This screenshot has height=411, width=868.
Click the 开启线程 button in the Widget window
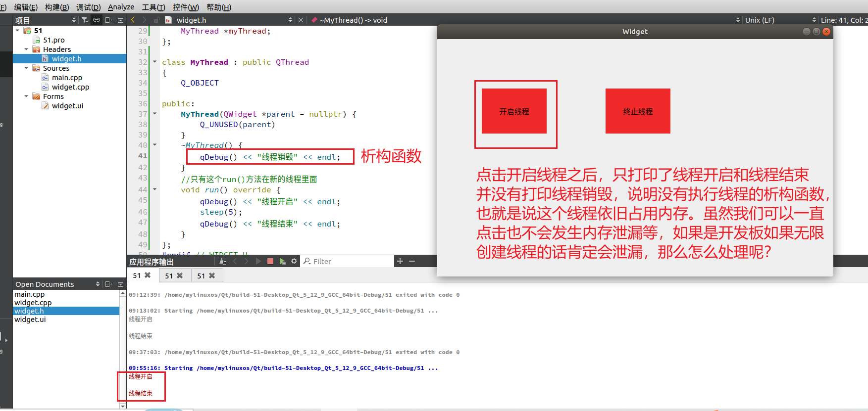click(514, 111)
